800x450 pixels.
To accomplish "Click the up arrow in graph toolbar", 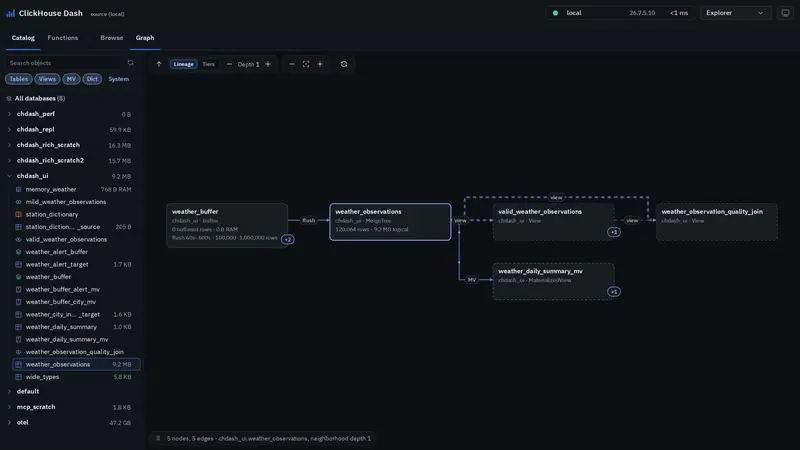I will click(159, 64).
